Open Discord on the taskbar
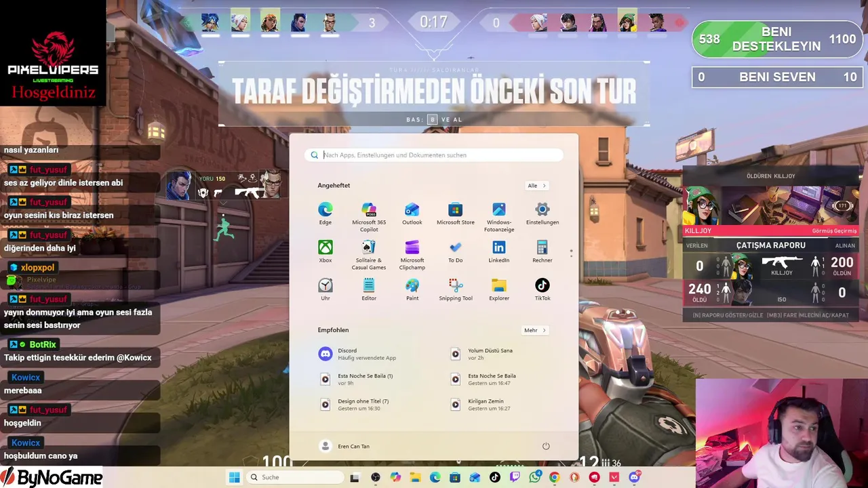This screenshot has width=868, height=488. (x=635, y=476)
